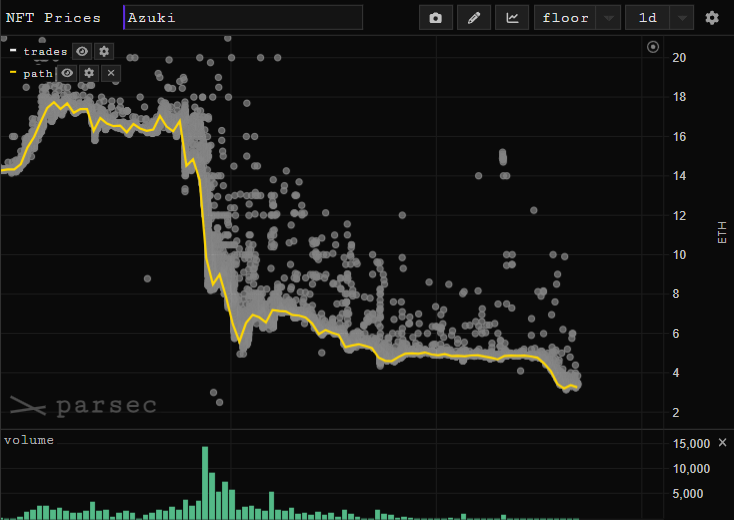Click the path legend label
734x520 pixels.
pyautogui.click(x=38, y=73)
